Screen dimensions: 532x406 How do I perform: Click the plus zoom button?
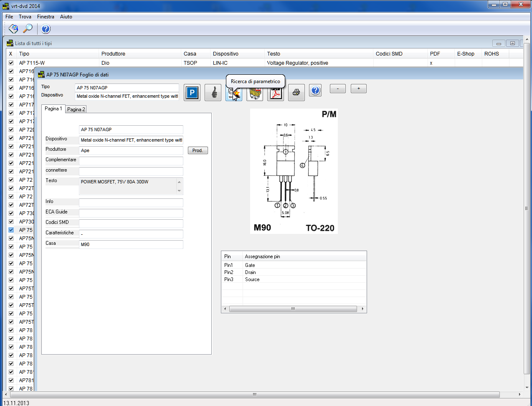(358, 89)
